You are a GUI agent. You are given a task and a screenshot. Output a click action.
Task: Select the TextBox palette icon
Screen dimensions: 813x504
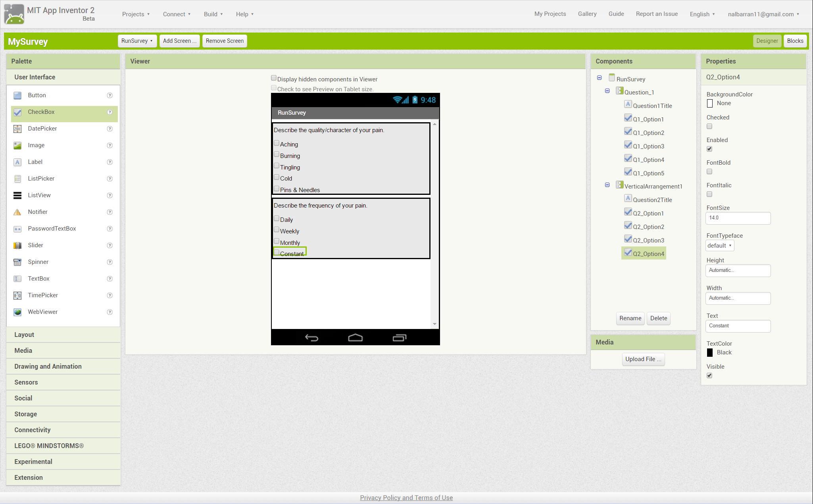coord(17,279)
